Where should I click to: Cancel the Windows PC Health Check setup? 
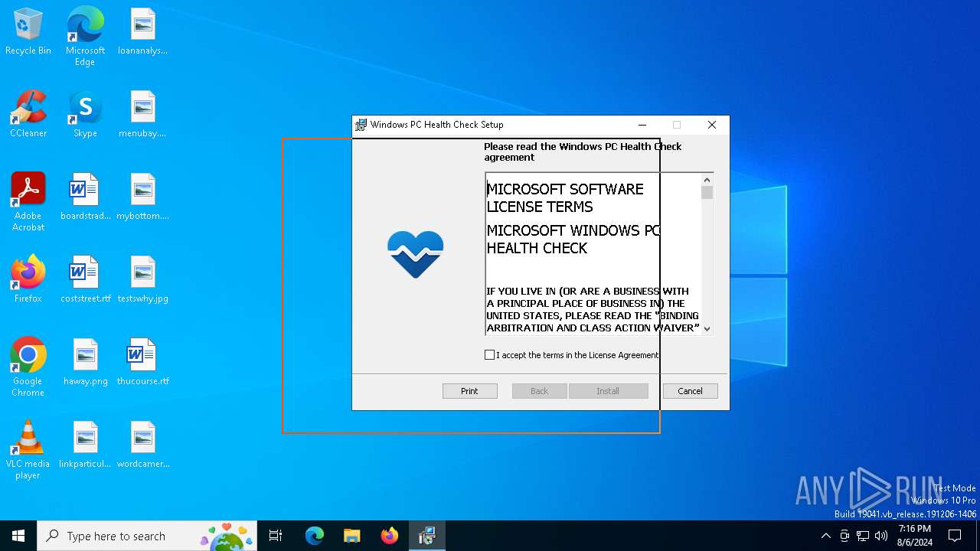pos(690,391)
